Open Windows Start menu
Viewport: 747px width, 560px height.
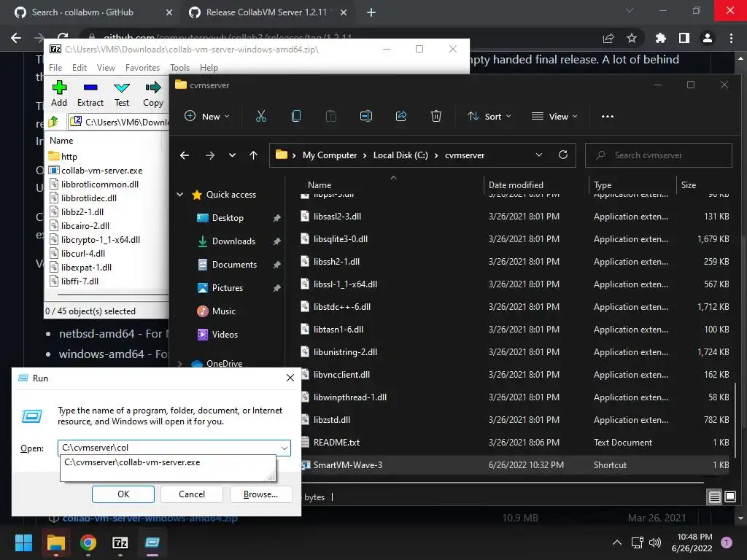point(23,542)
